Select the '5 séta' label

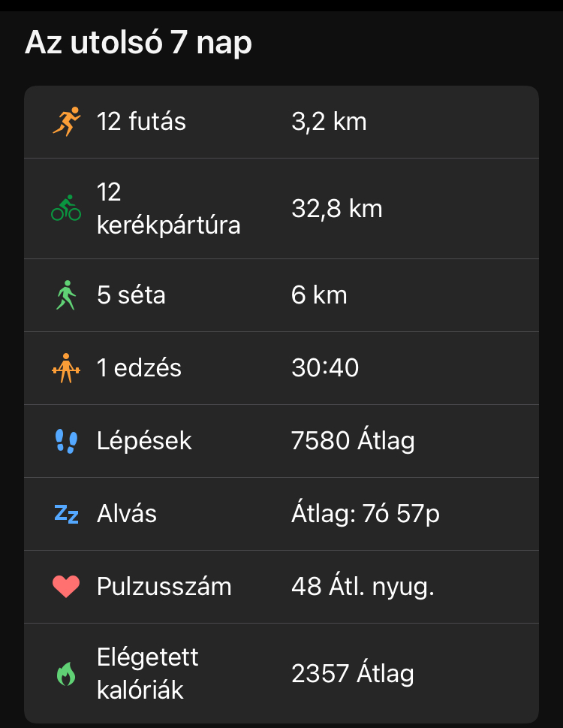(131, 295)
